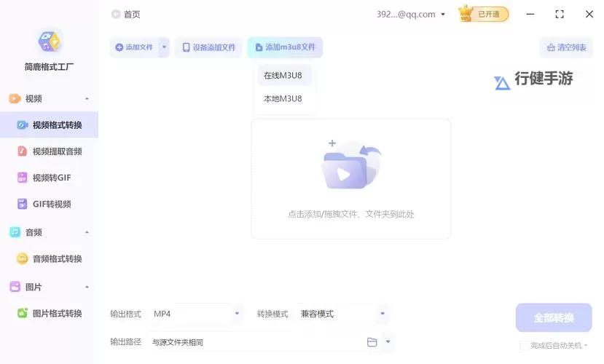Click the 设备添加文件 button
The image size is (604, 364).
click(209, 47)
